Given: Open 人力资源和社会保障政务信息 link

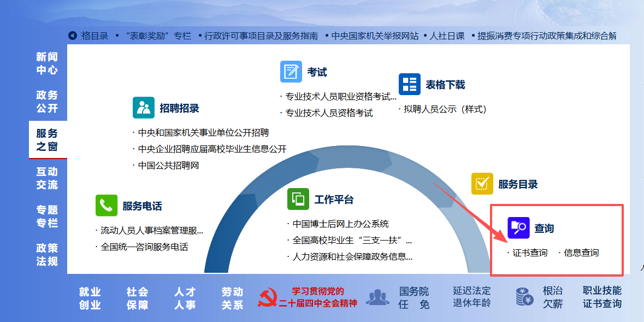Looking at the screenshot, I should click(352, 257).
